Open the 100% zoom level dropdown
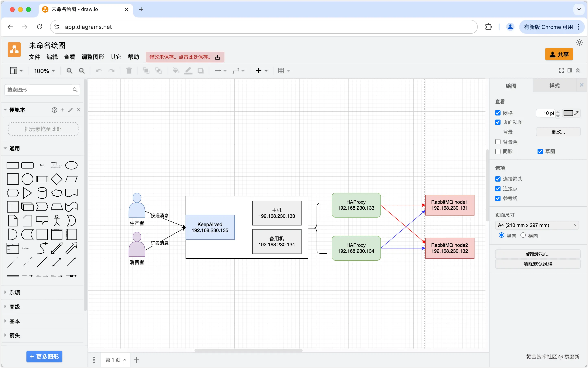The image size is (588, 368). (x=44, y=71)
